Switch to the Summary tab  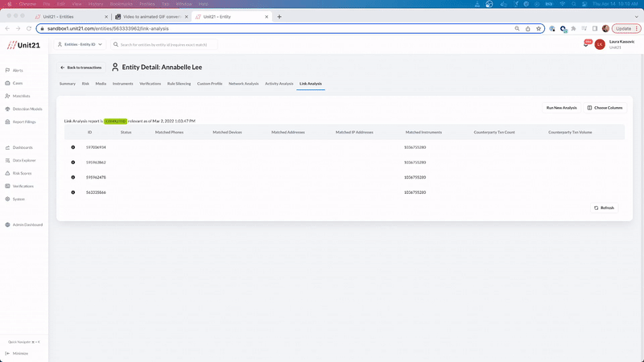[x=68, y=84]
